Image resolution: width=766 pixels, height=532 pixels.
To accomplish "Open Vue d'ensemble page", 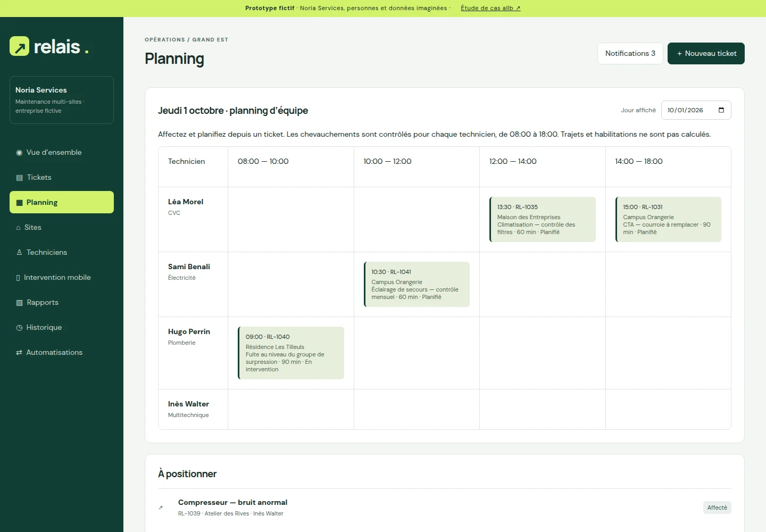I will click(x=62, y=152).
